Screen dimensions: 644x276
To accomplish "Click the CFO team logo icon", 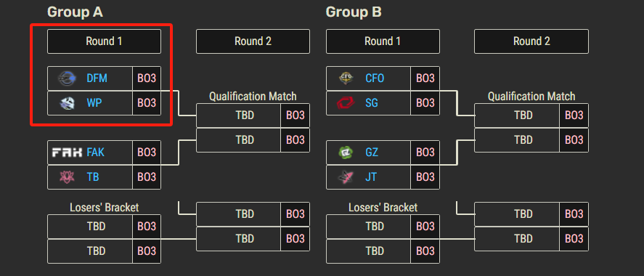I will point(346,78).
